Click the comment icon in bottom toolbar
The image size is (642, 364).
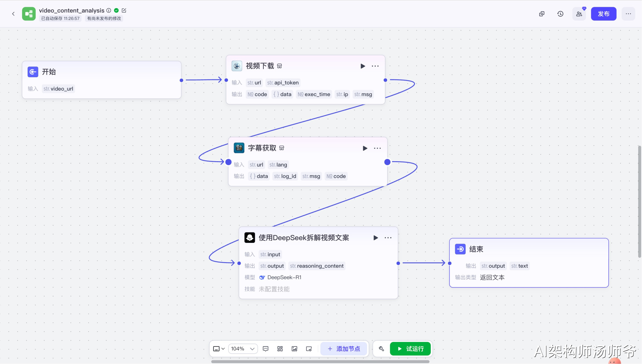point(265,349)
